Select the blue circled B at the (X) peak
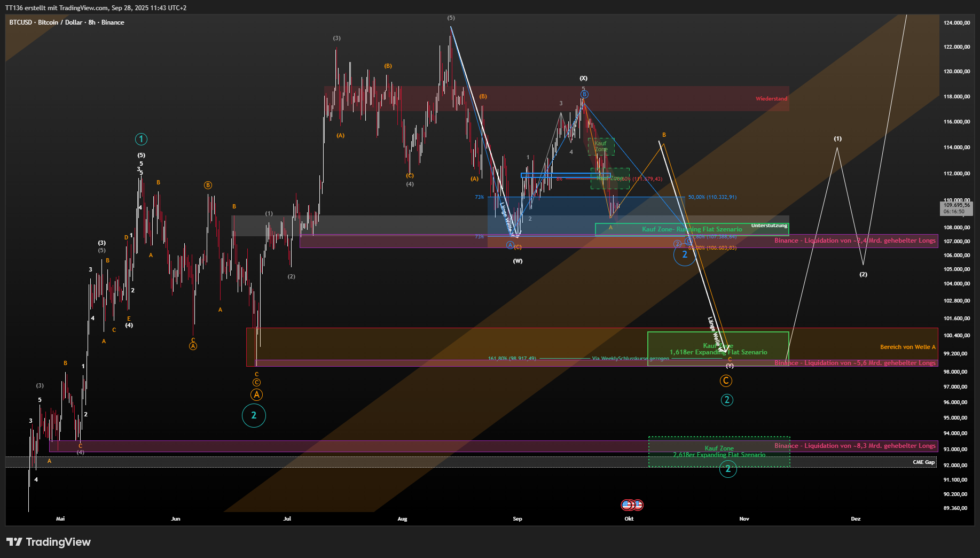This screenshot has height=558, width=980. [x=584, y=94]
